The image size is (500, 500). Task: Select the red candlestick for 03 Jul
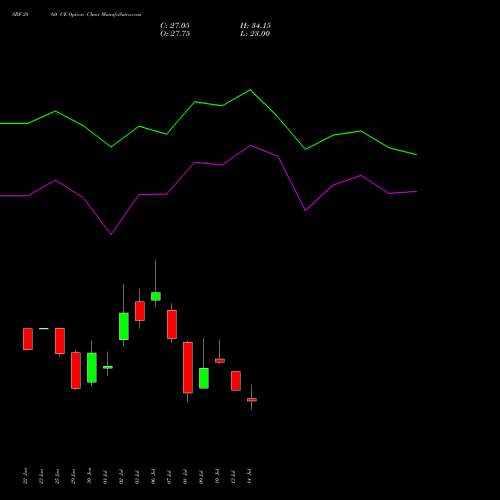[140, 311]
